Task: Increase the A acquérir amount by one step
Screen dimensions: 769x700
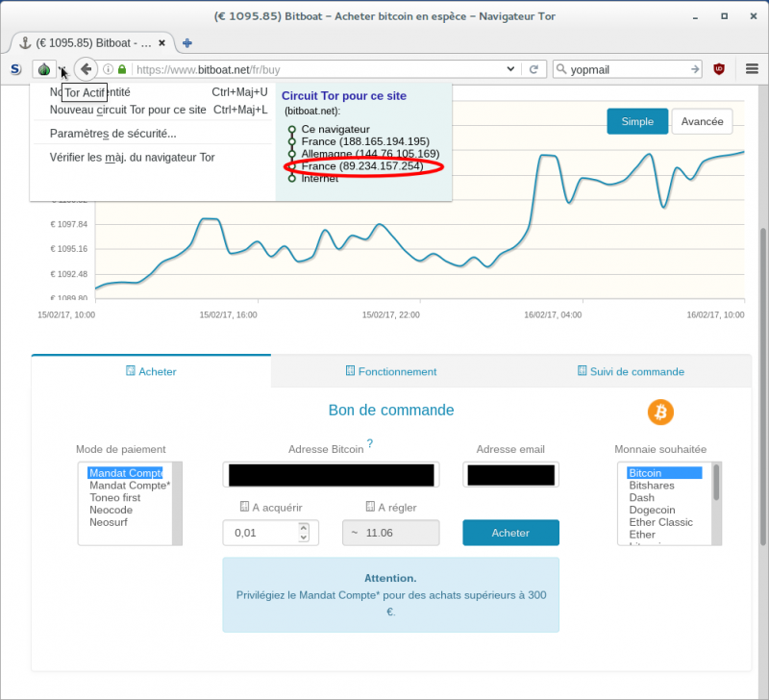Action: (x=304, y=527)
